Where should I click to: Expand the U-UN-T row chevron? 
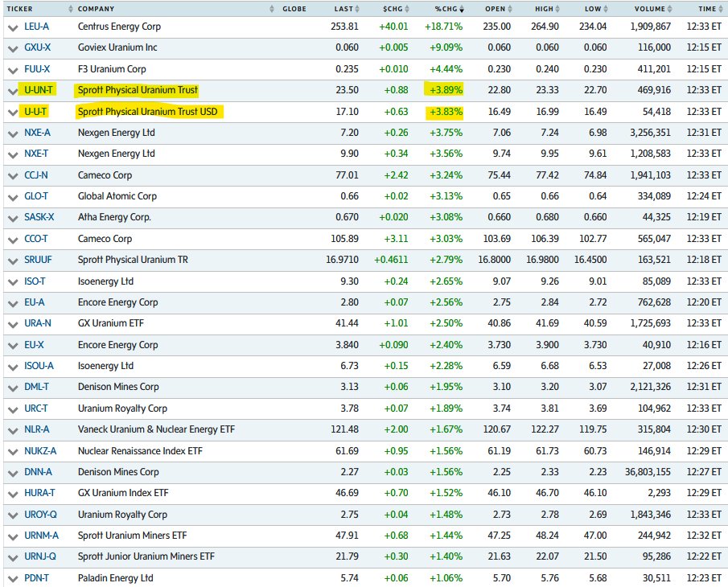[13, 91]
